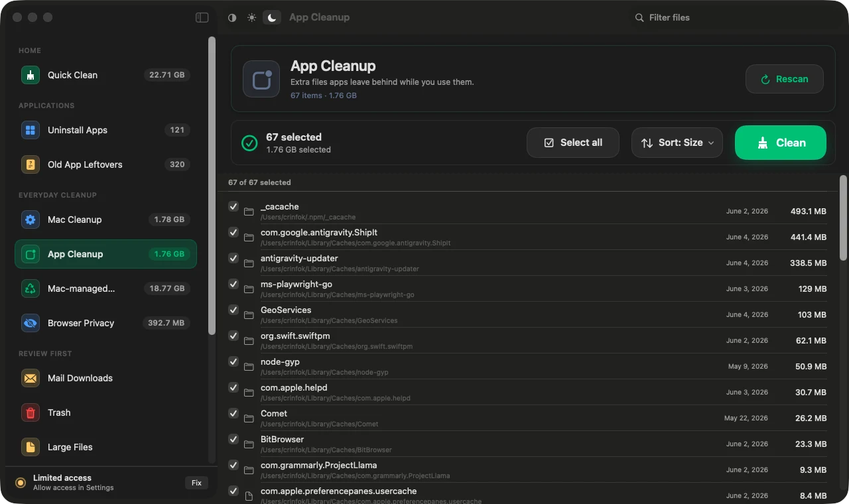Screen dimensions: 849x504
Task: Click the 22.71 GB Quick Clean badge
Action: pos(167,75)
